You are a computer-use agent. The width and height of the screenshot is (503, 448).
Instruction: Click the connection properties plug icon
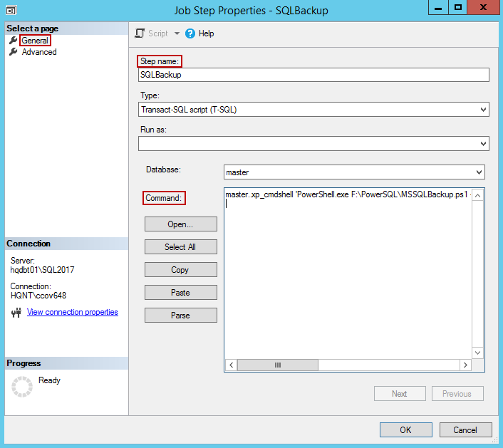pyautogui.click(x=16, y=313)
